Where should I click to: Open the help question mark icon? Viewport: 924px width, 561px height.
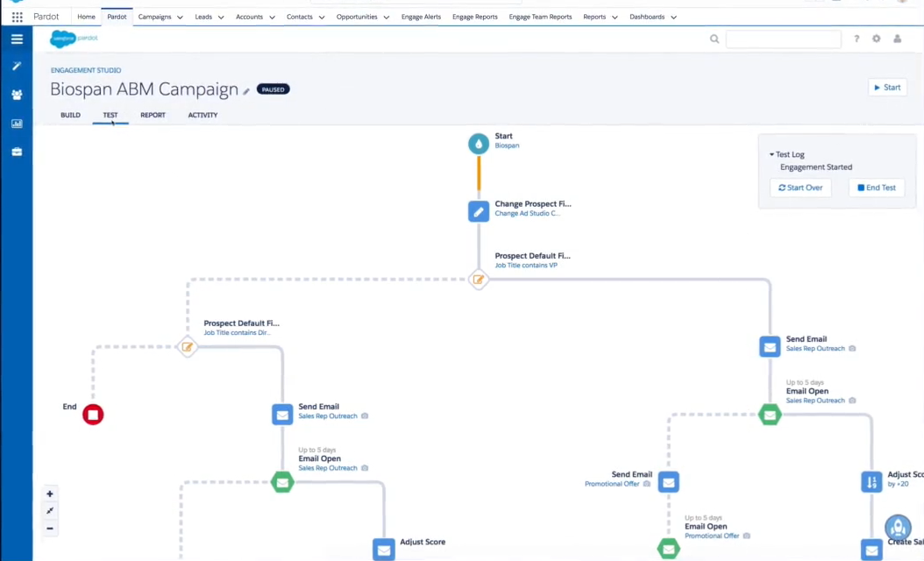tap(856, 39)
